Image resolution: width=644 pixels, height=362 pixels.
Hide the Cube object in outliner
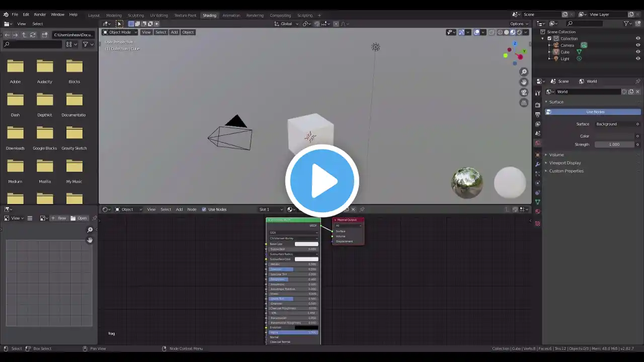(x=638, y=52)
